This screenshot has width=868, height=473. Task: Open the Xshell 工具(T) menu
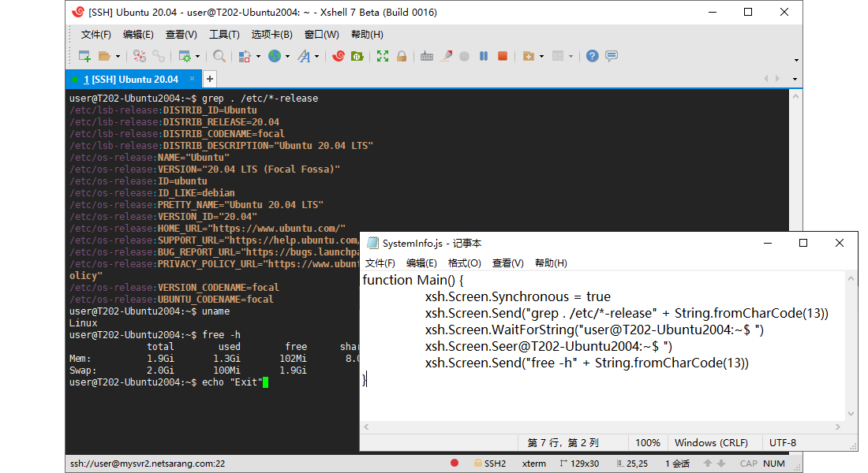pyautogui.click(x=224, y=35)
